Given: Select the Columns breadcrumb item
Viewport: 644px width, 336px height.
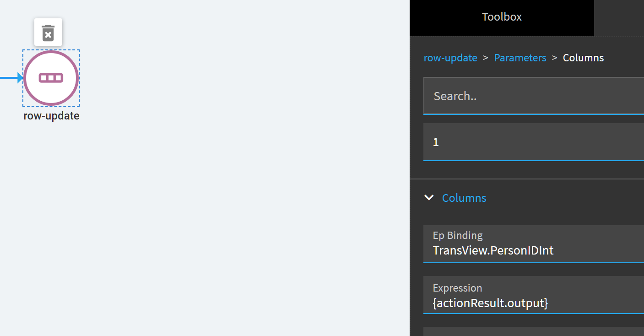Looking at the screenshot, I should click(583, 58).
